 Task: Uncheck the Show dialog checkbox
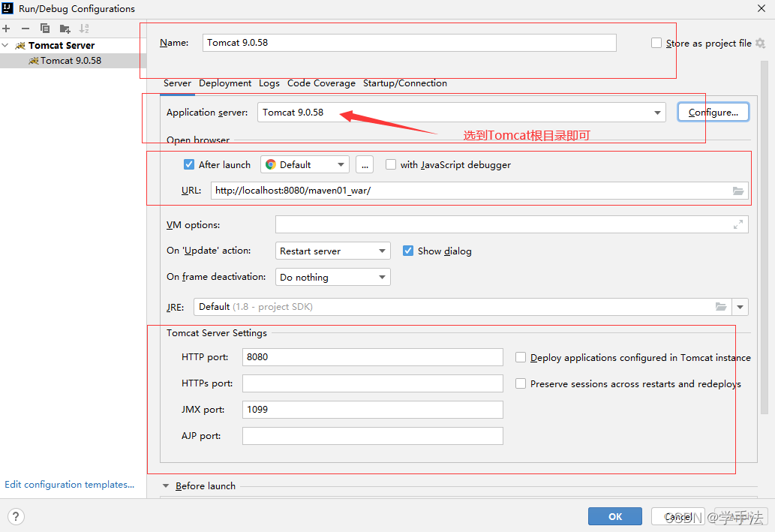click(x=408, y=251)
